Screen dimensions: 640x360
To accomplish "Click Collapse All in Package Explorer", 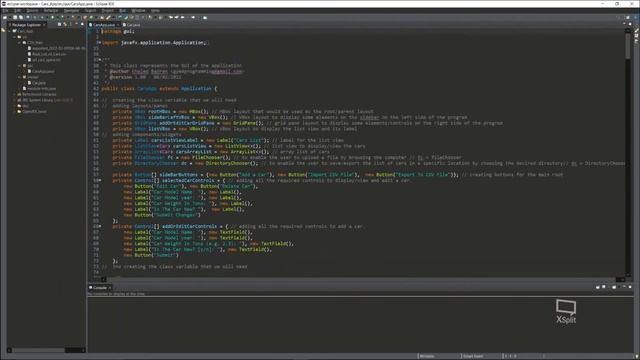I will pyautogui.click(x=60, y=24).
